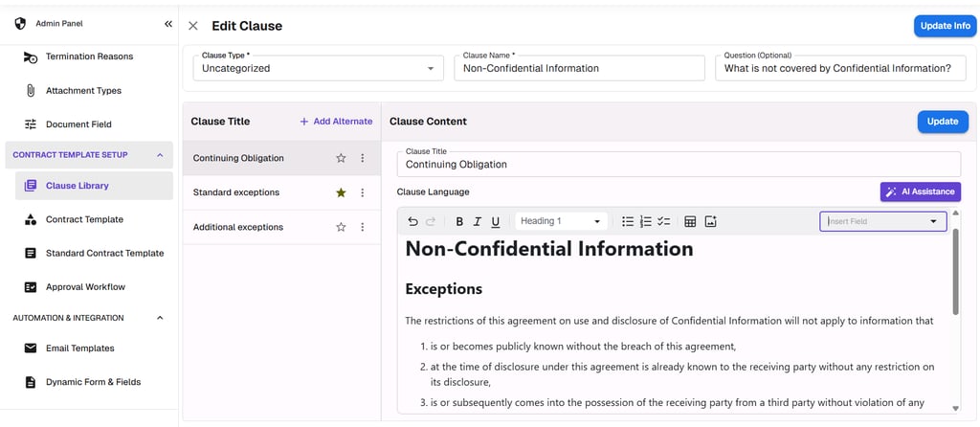The height and width of the screenshot is (427, 980).
Task: Click the undo icon in editor toolbar
Action: [412, 221]
